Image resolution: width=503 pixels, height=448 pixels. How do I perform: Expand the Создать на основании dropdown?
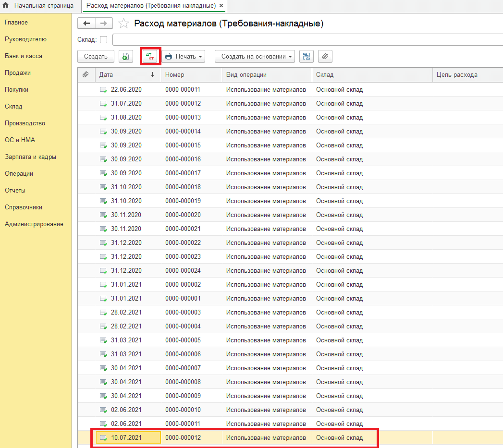click(x=257, y=57)
